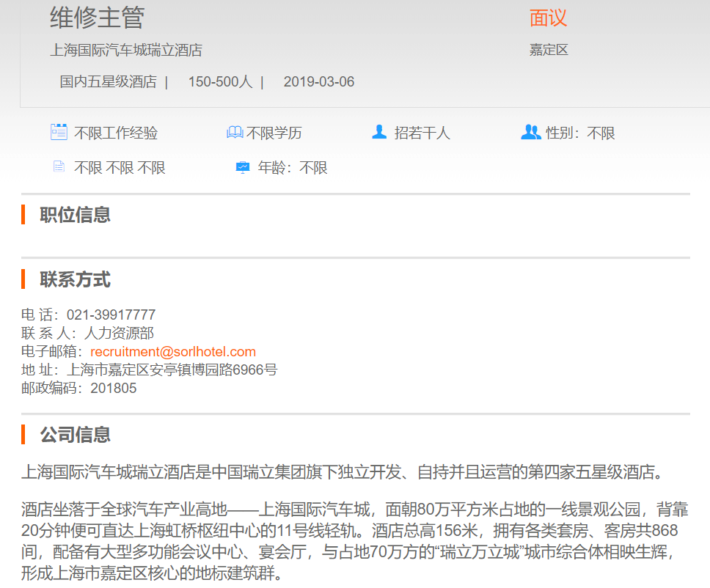Click the open book icon beside 不限学历
Screen dimensions: 710x588
pos(234,133)
